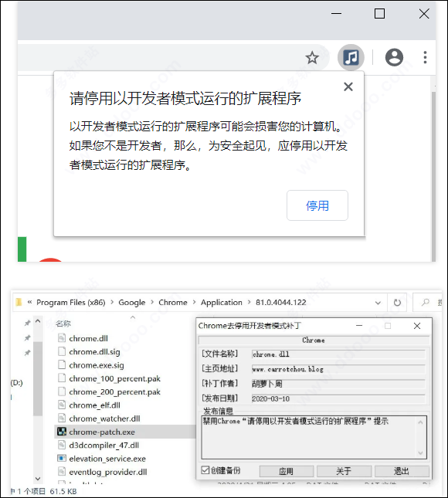Screen dimensions: 448x498
Task: Click Program Files (x86) in the address path
Action: [x=70, y=303]
